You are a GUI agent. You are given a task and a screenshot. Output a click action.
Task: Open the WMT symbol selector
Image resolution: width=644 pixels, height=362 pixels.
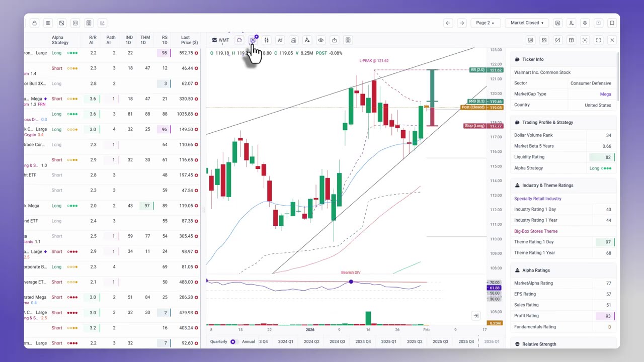click(x=220, y=40)
